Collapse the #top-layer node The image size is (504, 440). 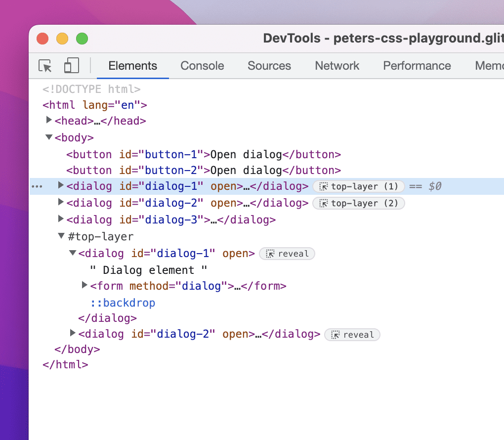click(61, 236)
